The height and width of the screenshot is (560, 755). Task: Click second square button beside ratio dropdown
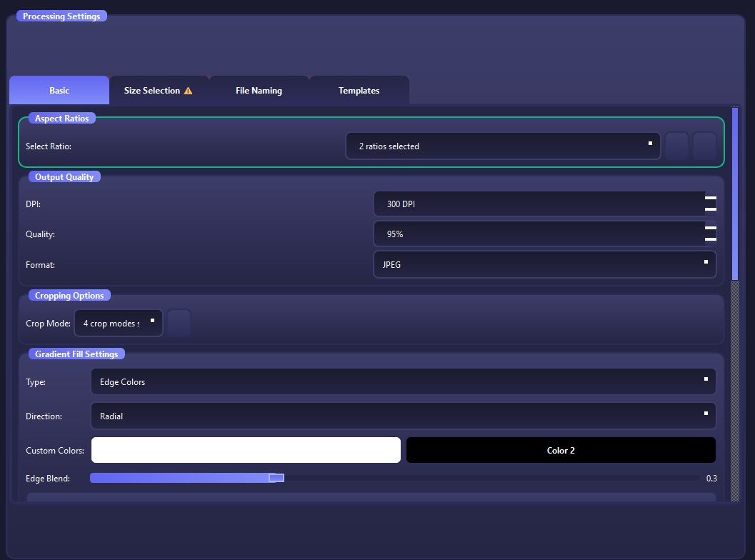pyautogui.click(x=704, y=146)
